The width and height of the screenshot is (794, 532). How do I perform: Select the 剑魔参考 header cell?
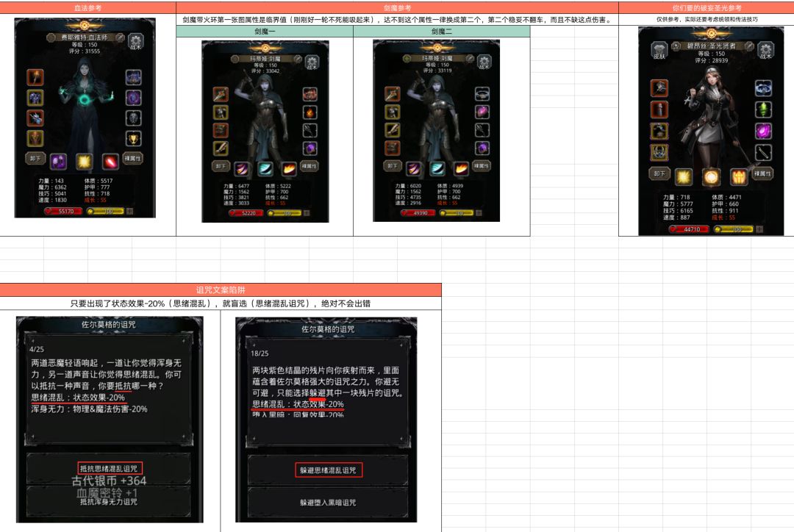[x=398, y=7]
